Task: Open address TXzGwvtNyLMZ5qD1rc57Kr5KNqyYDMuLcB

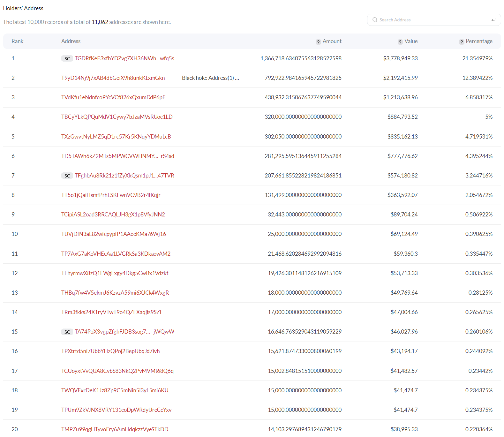Action: tap(116, 137)
